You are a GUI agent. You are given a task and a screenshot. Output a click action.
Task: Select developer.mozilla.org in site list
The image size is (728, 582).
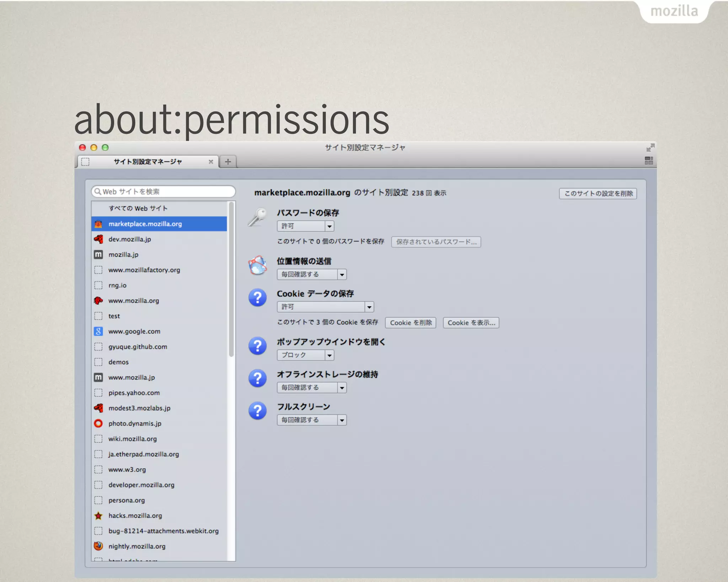coord(159,485)
